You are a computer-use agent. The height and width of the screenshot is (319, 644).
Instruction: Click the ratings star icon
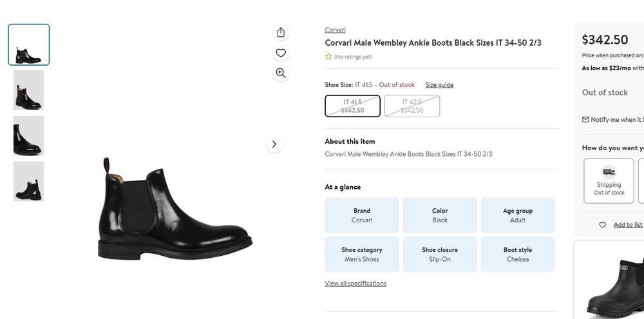click(x=328, y=57)
